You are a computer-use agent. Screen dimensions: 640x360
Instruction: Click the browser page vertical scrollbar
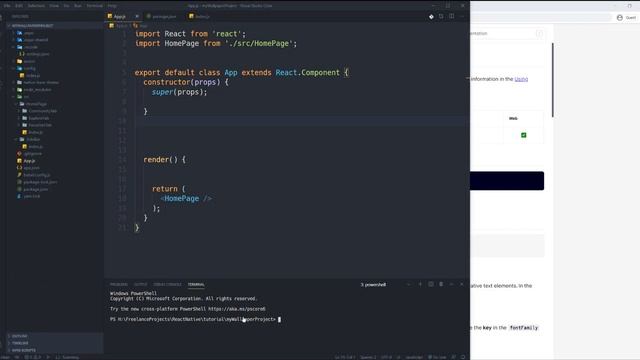click(x=553, y=80)
